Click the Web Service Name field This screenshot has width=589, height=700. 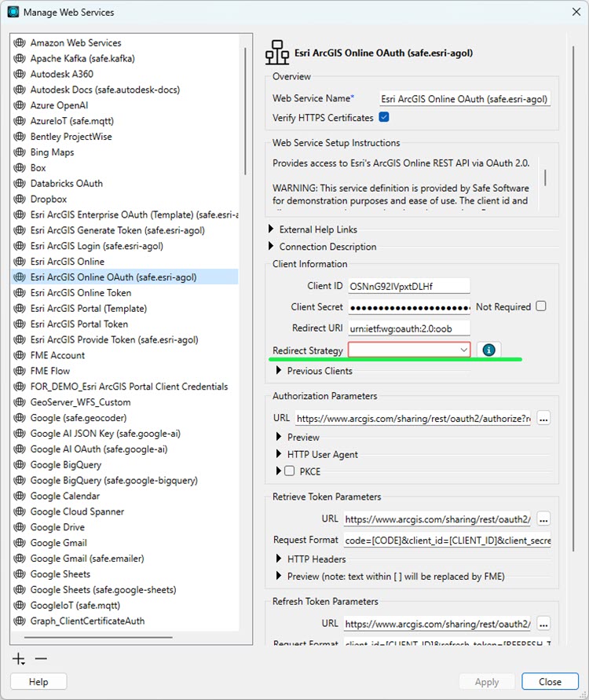[x=465, y=99]
